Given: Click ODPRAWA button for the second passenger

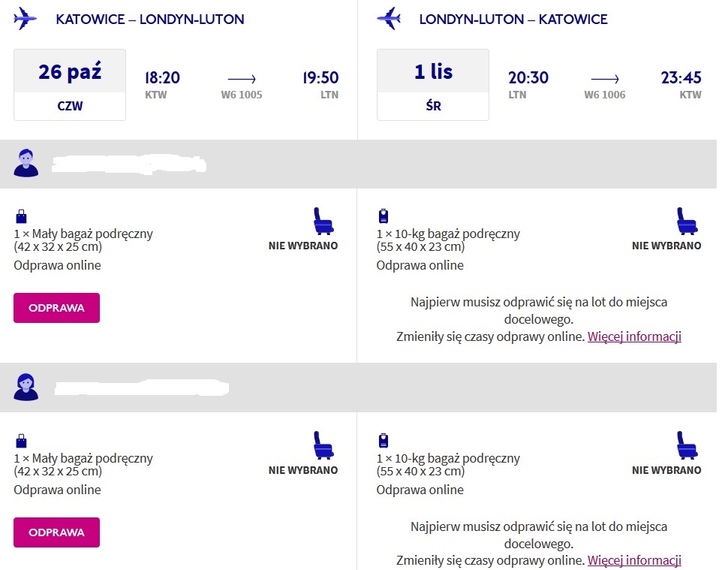Looking at the screenshot, I should coord(56,532).
